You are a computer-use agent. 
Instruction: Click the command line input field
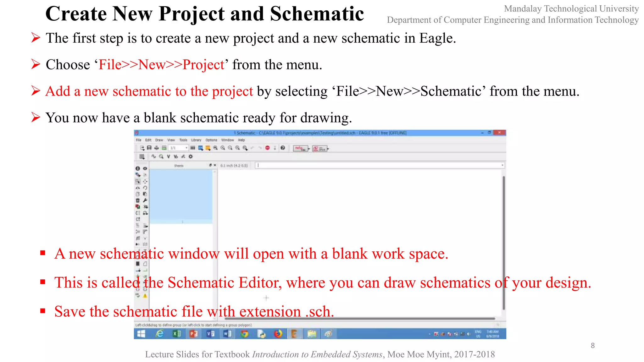tap(377, 165)
